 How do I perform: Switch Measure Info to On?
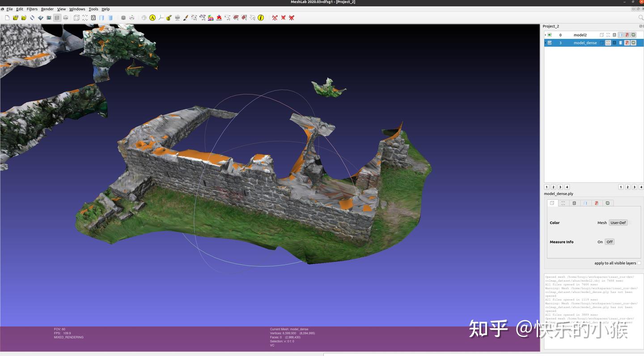[x=600, y=242]
